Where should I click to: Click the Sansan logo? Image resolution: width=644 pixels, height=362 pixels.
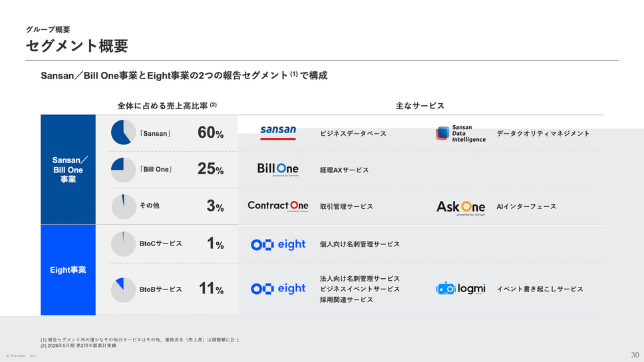click(x=278, y=132)
